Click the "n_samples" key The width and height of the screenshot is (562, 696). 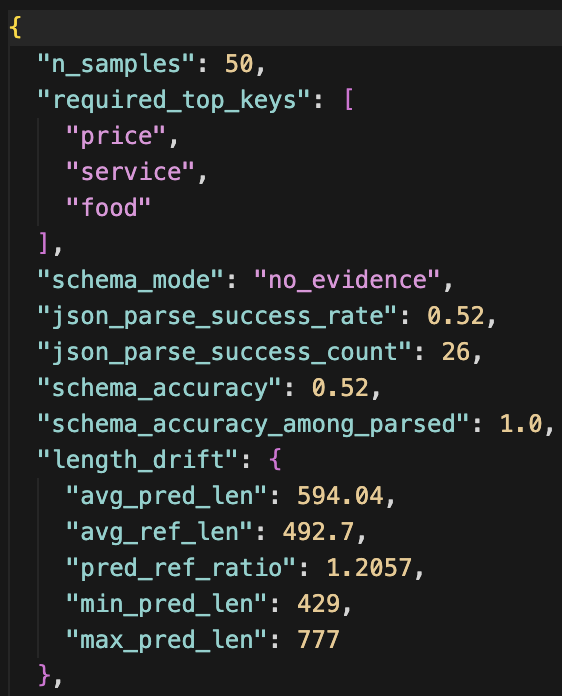pyautogui.click(x=116, y=64)
